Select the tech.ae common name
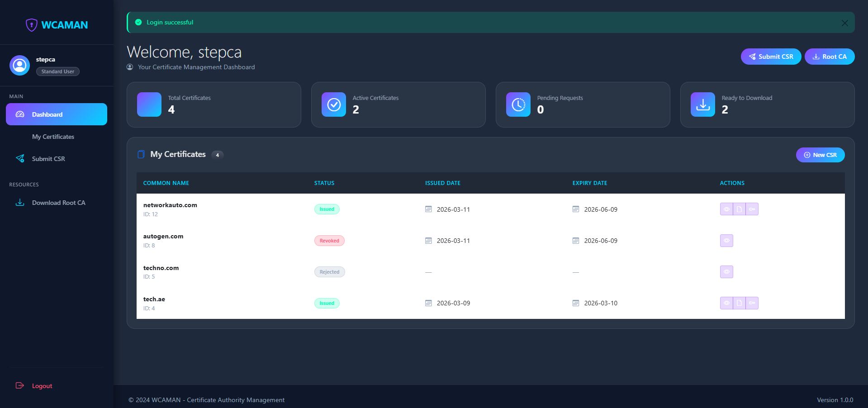Screen dimensions: 868x408 [x=154, y=299]
